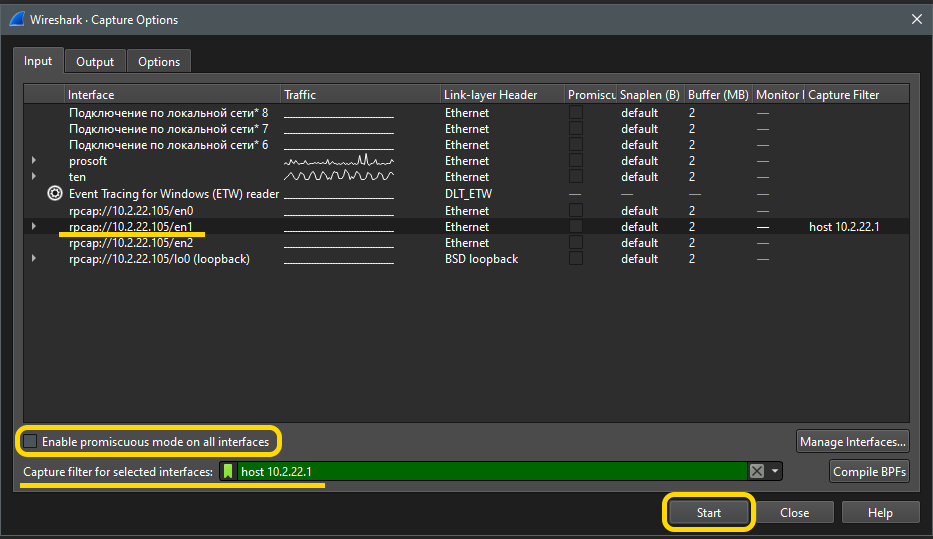
Task: Toggle promiscuous checkbox for prosoft interface
Action: pos(575,161)
